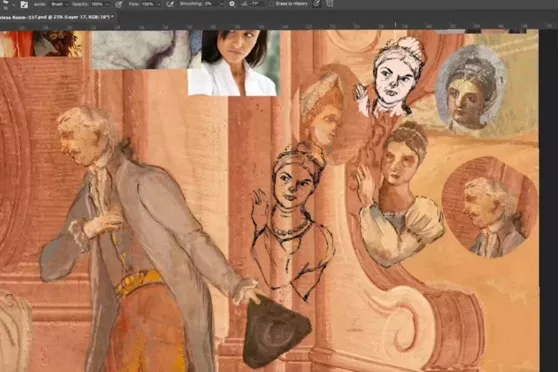
Task: Enable airbrush-style build-up icon
Action: click(170, 4)
